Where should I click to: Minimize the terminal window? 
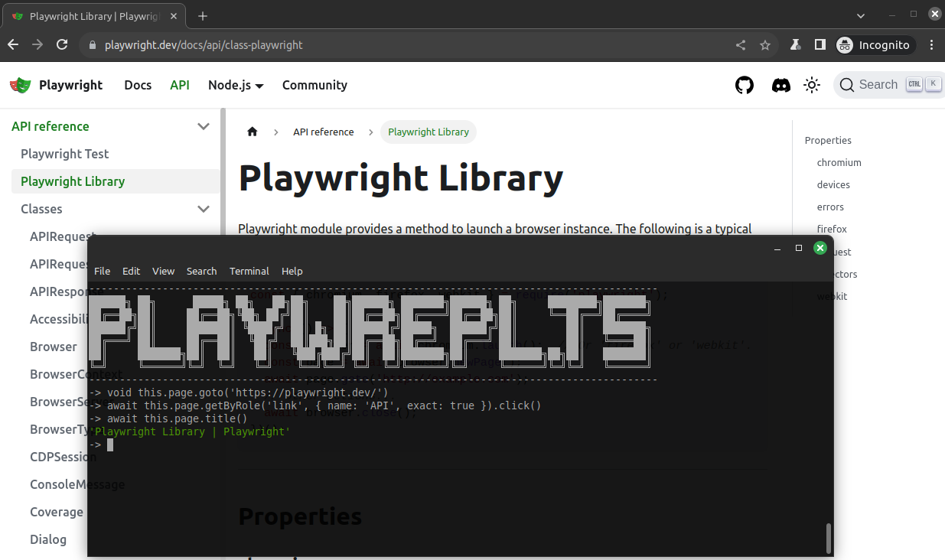point(777,248)
